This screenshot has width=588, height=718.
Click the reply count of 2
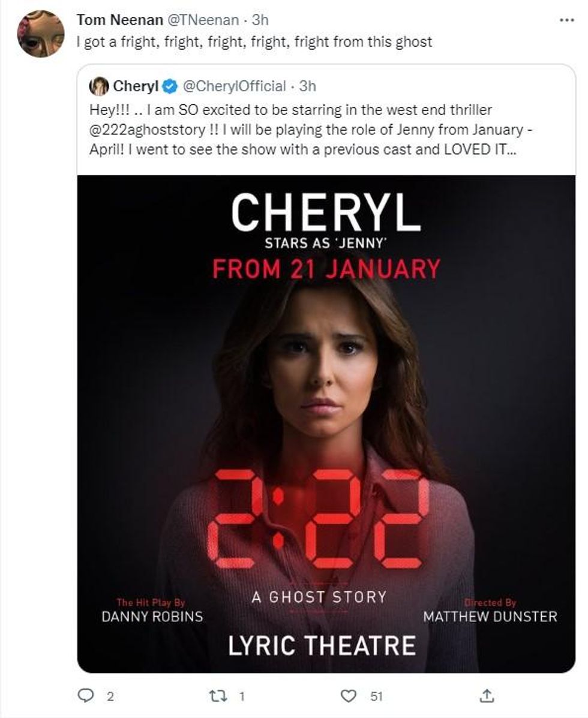point(110,696)
